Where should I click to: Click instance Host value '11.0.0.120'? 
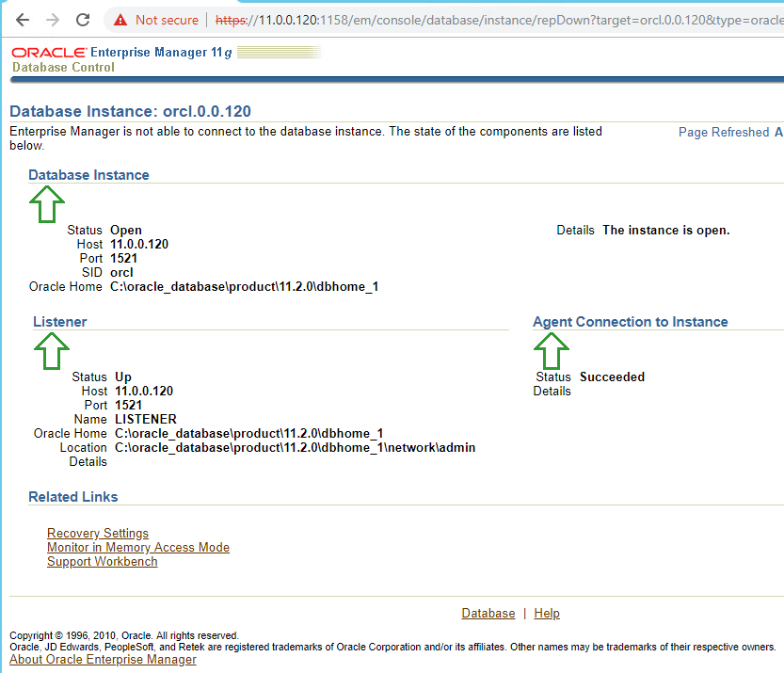pyautogui.click(x=139, y=244)
